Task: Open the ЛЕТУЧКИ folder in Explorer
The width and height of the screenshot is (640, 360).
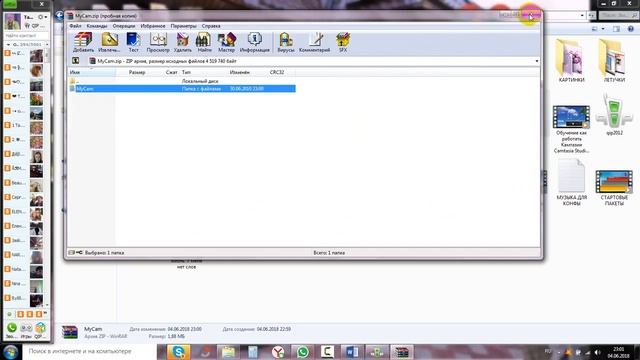Action: [x=614, y=61]
